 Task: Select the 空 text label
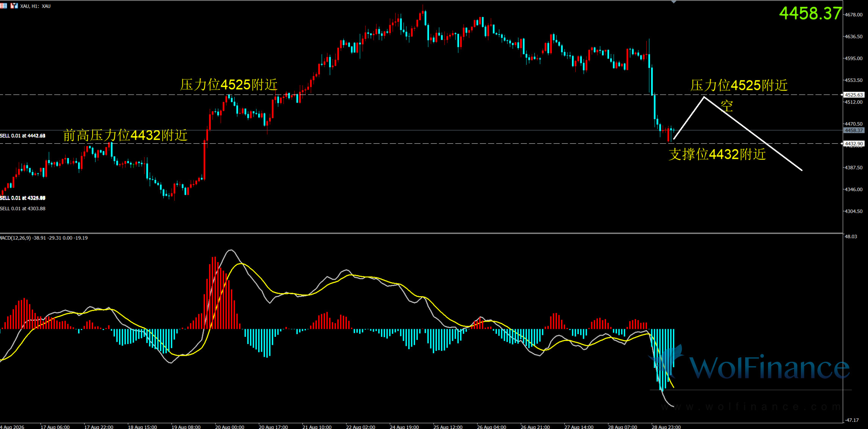727,106
